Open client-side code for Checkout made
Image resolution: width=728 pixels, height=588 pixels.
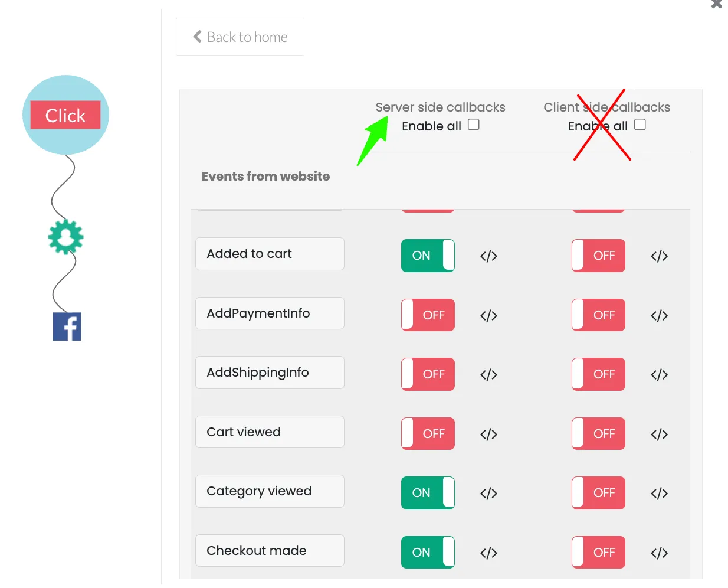(x=659, y=553)
